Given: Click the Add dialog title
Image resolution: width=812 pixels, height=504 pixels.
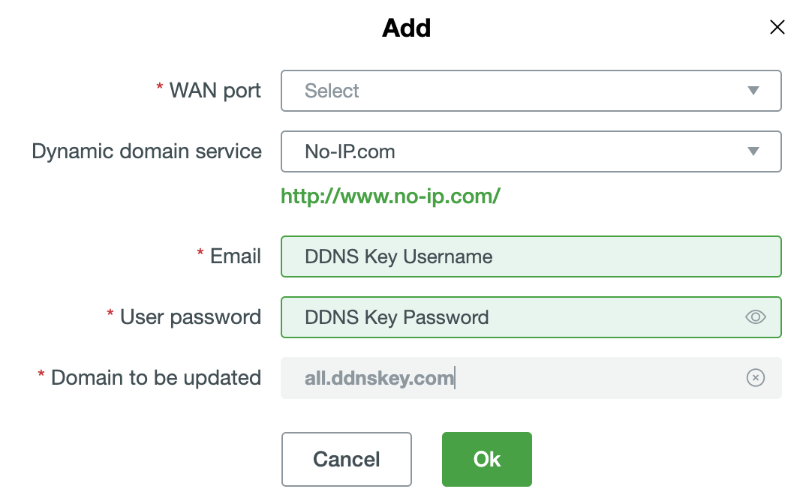Looking at the screenshot, I should tap(406, 28).
